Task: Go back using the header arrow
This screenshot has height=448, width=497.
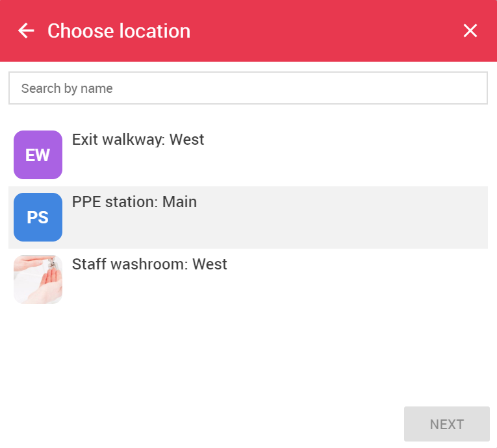Action: pos(26,31)
